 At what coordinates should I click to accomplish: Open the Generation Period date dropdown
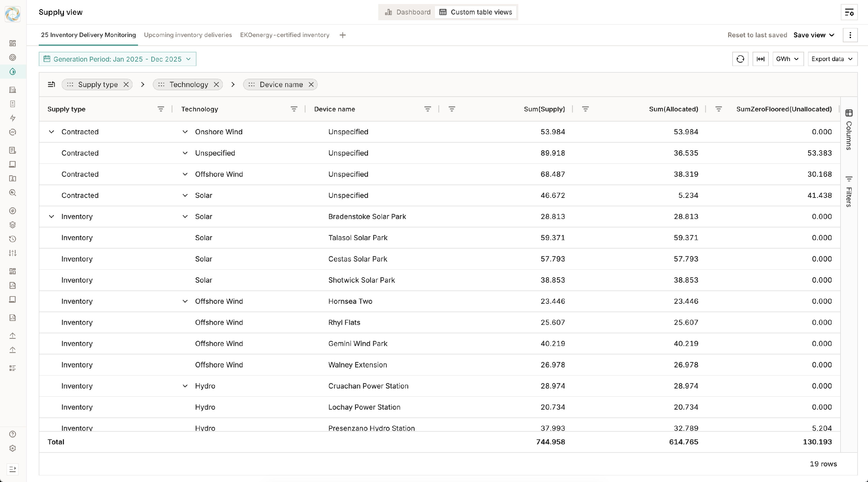[117, 59]
